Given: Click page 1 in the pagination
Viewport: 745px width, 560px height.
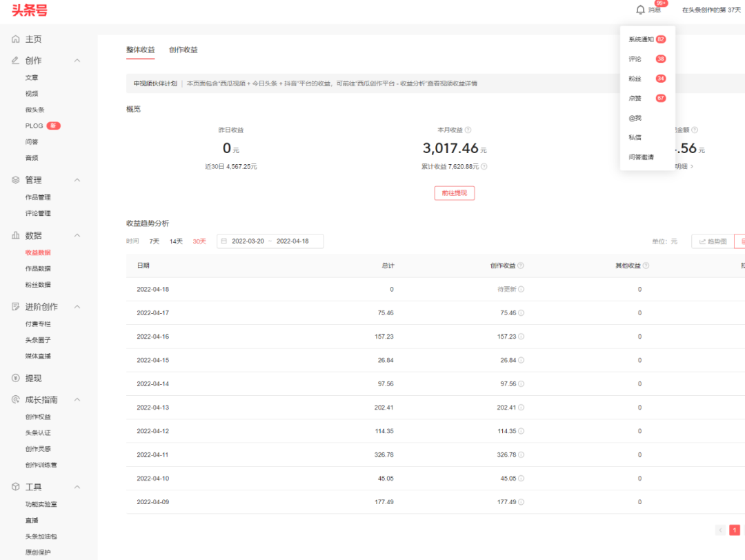Looking at the screenshot, I should pos(735,530).
